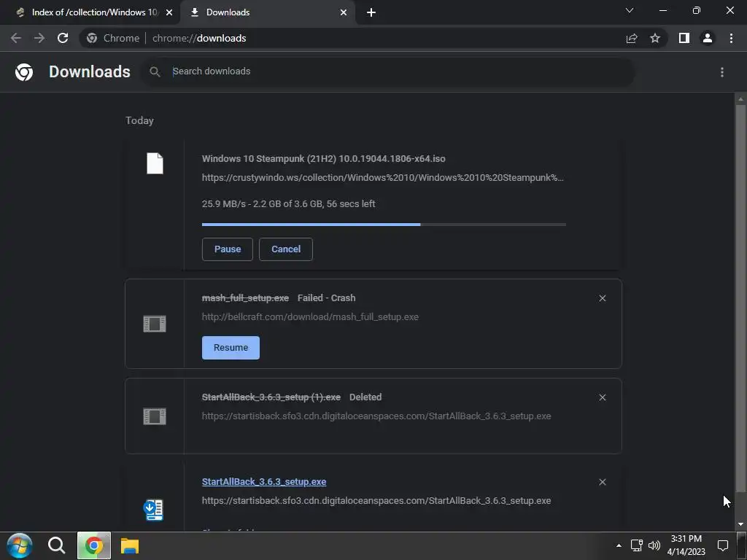Click the 'Failed - Crash' status text
Viewport: 747px width, 560px height.
[x=326, y=297]
